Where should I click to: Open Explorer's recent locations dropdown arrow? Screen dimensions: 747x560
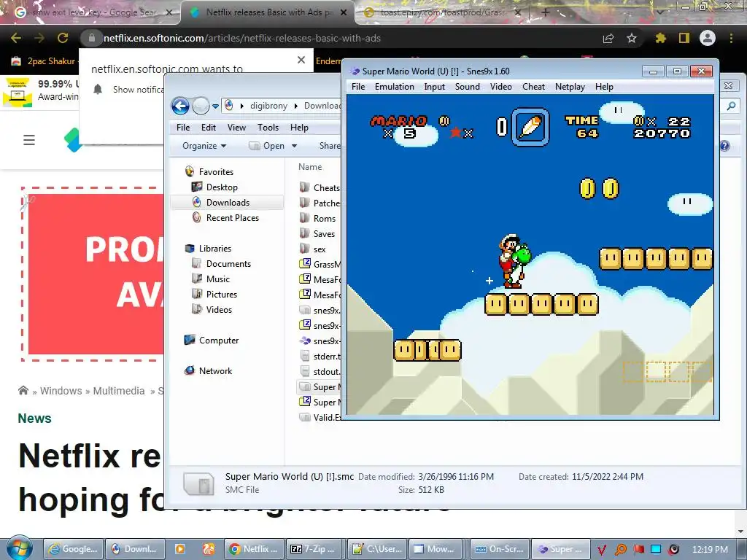215,106
